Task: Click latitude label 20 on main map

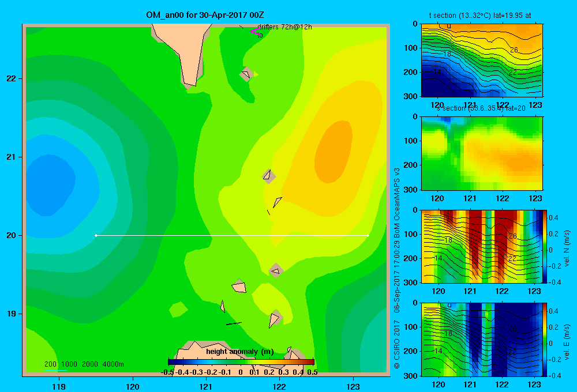Action: pos(11,235)
